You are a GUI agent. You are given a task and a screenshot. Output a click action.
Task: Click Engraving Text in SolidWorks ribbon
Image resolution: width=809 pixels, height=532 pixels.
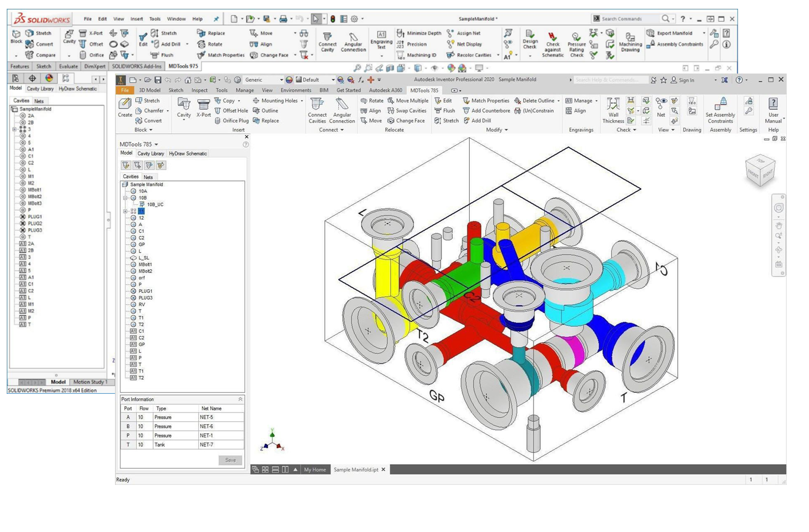point(381,40)
